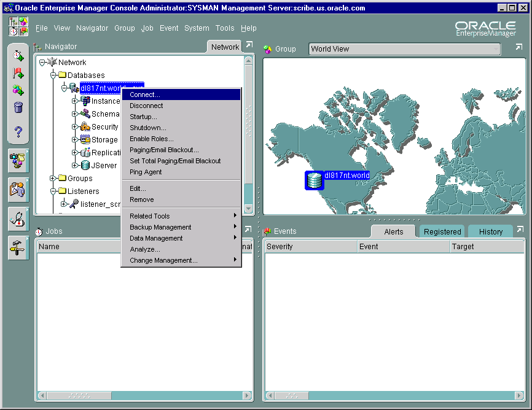This screenshot has height=410, width=532.
Task: Click the create group cubes icon
Action: 18,90
